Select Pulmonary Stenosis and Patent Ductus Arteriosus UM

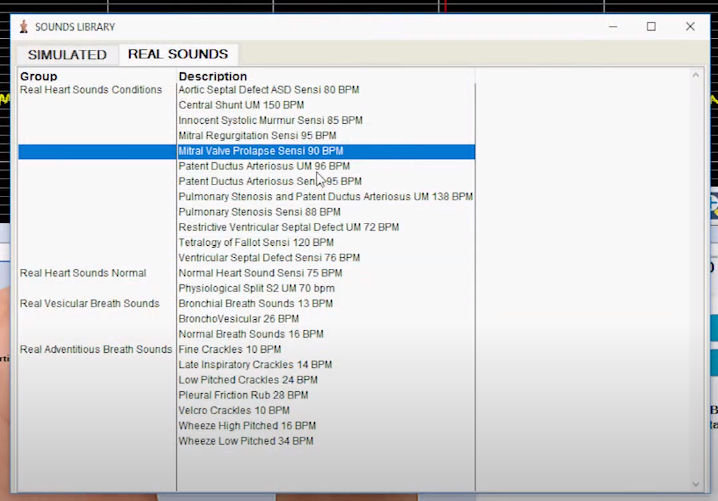click(x=326, y=197)
